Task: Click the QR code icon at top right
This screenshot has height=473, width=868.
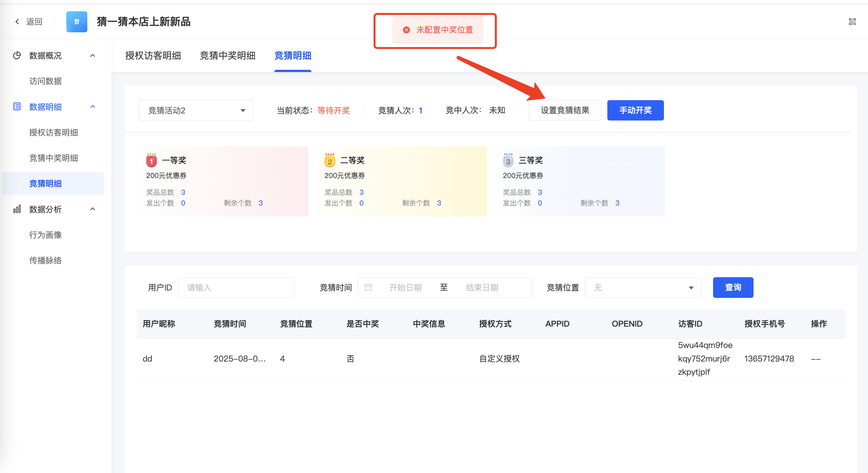Action: 852,22
